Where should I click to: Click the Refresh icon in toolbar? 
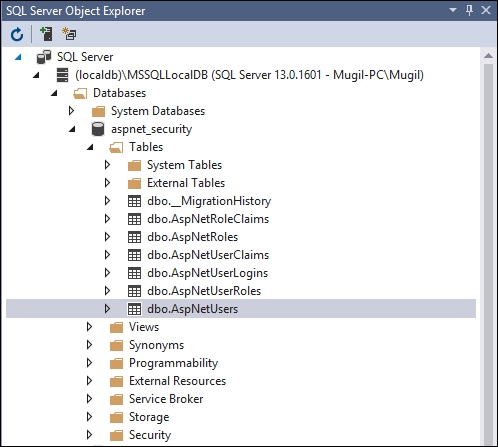point(17,34)
